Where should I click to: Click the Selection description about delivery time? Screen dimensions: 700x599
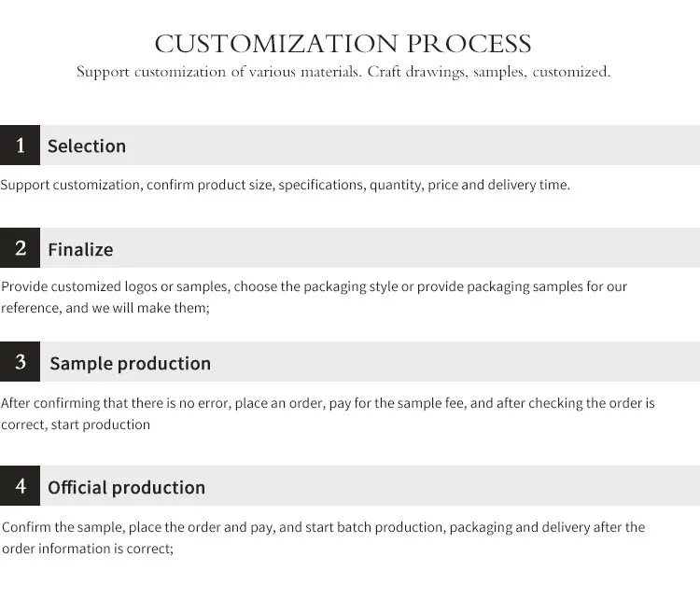(x=286, y=185)
